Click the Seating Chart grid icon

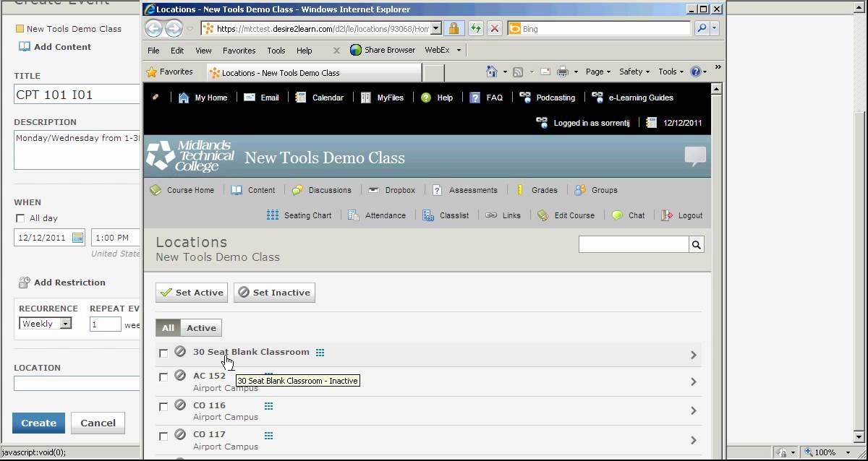click(273, 215)
